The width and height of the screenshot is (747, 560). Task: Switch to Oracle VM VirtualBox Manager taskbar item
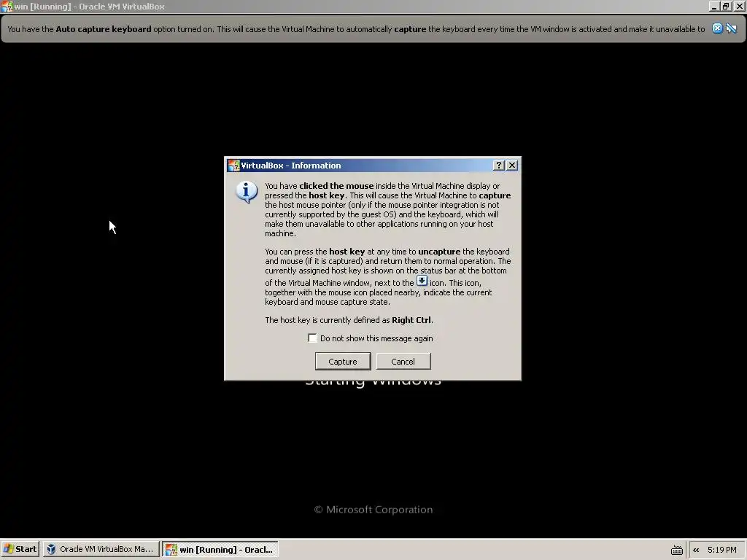(x=101, y=549)
